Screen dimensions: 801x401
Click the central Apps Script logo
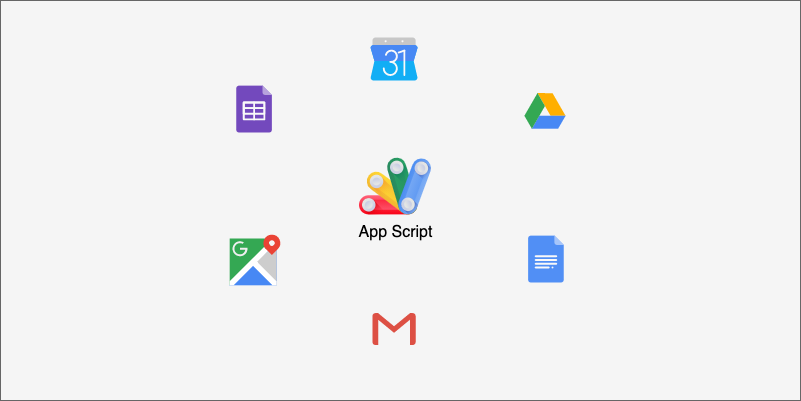point(395,186)
